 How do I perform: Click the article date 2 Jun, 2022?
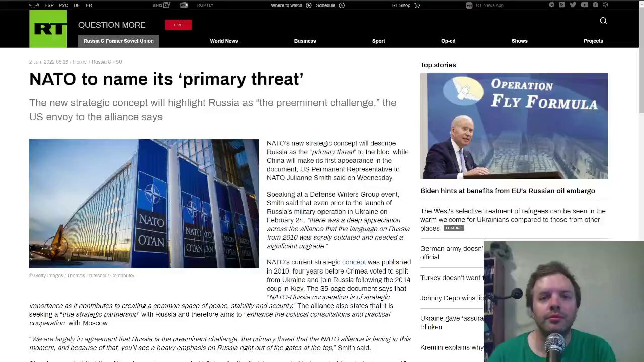[x=49, y=62]
